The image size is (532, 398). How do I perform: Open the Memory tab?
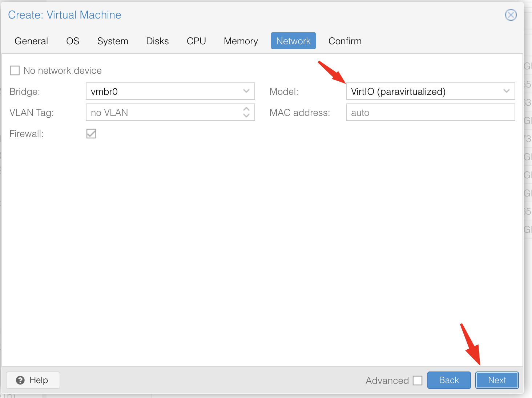[241, 41]
